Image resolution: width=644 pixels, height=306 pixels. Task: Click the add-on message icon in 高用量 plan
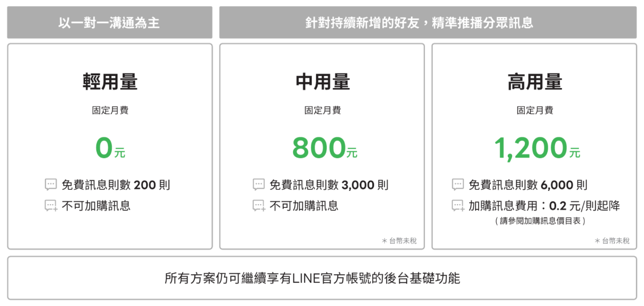pos(458,206)
